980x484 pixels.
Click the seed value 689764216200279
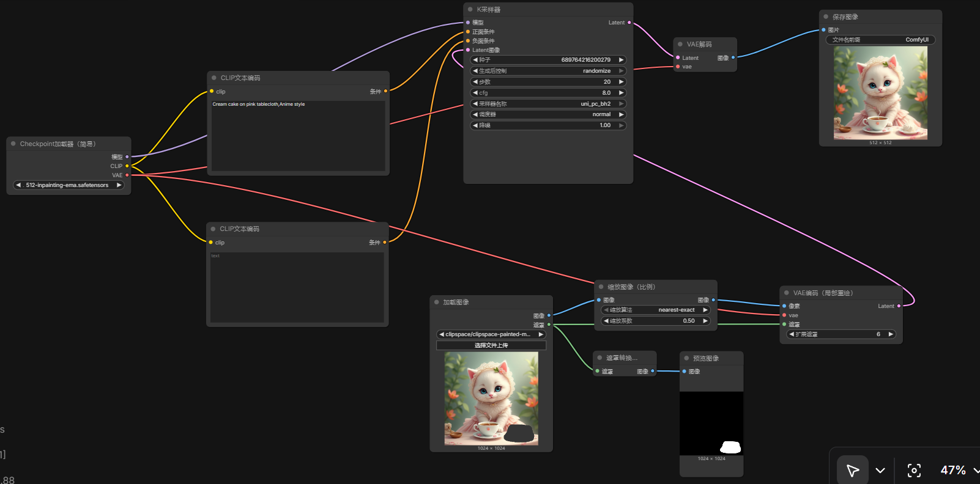coord(585,60)
